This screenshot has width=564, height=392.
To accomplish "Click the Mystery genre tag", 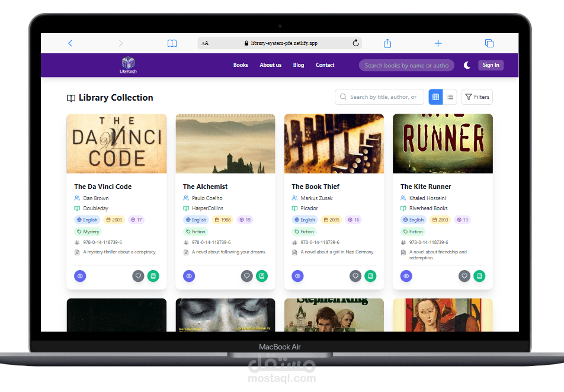I will click(88, 232).
